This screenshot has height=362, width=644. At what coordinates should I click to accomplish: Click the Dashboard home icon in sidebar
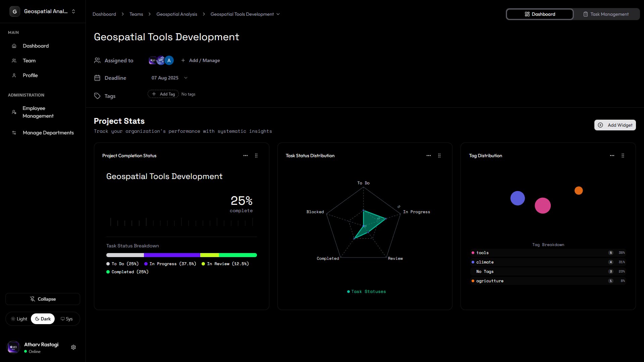point(14,46)
